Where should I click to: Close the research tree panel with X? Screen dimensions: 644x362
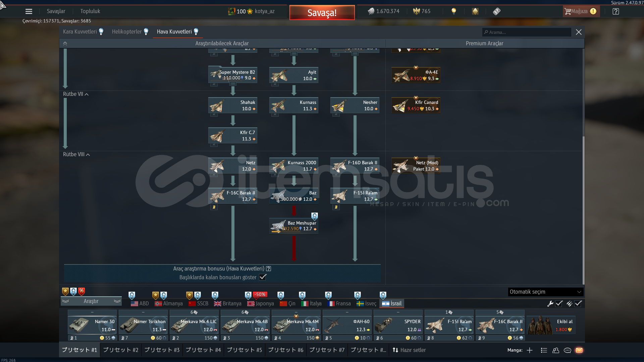579,32
